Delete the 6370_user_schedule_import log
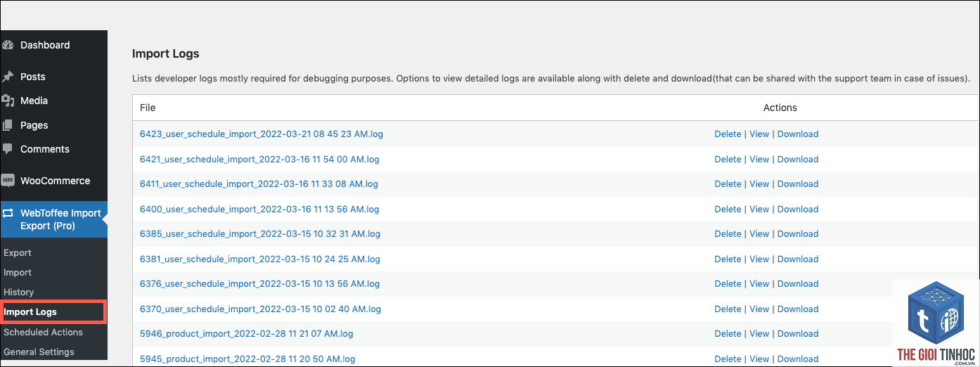 click(728, 309)
